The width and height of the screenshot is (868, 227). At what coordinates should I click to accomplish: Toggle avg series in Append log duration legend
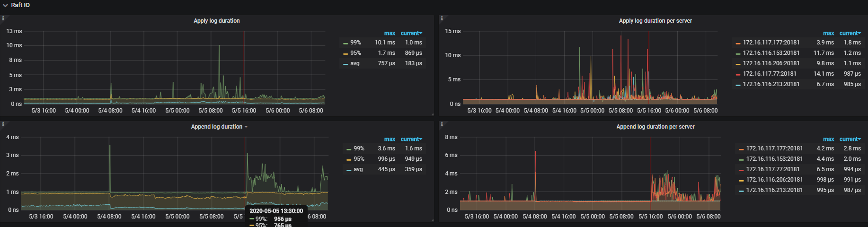click(358, 169)
